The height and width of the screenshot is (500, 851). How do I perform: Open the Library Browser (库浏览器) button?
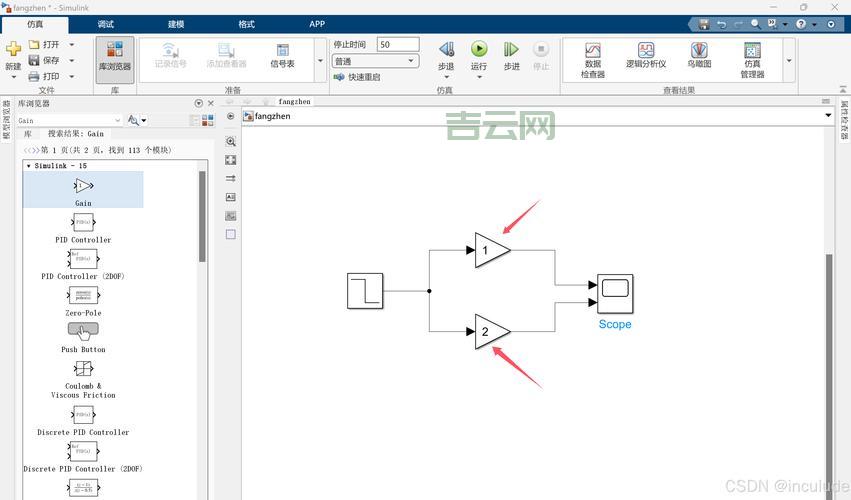115,56
